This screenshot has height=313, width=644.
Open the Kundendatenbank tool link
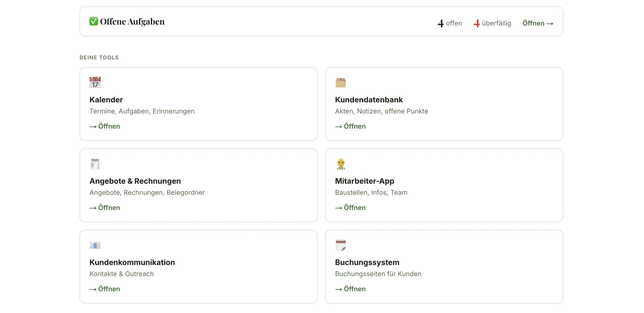pos(350,126)
